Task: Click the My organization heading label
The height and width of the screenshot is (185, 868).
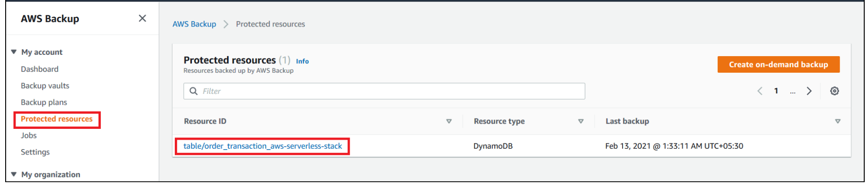Action: tap(50, 174)
